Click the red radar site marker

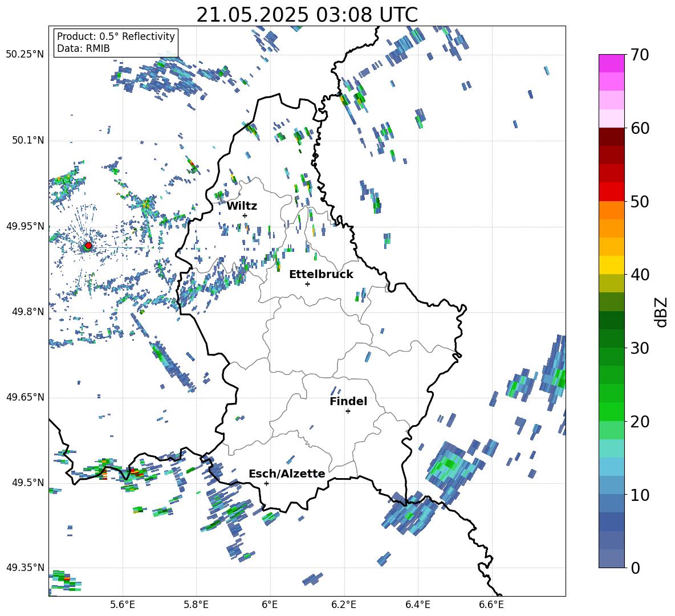coord(88,245)
